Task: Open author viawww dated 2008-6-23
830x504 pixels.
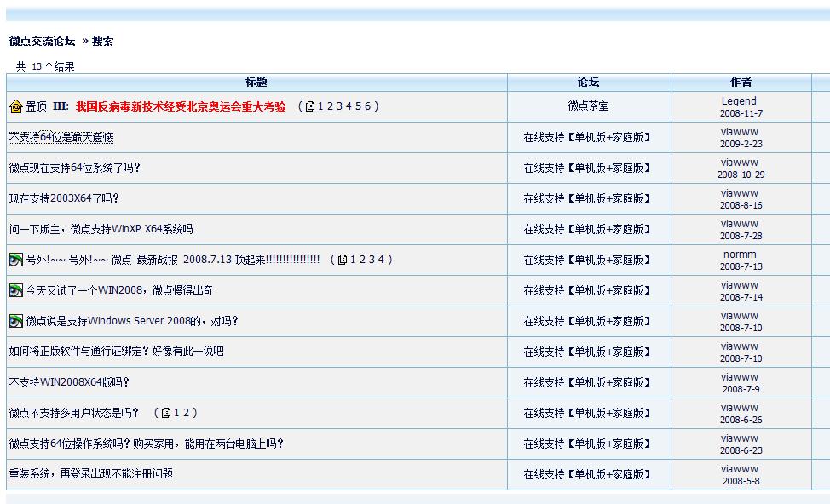Action: click(740, 438)
